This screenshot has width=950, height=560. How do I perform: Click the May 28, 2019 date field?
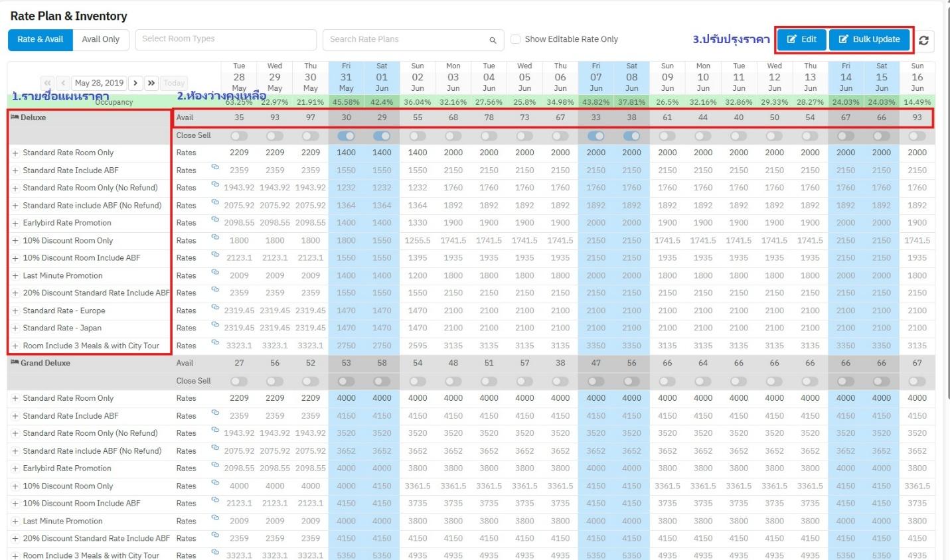[x=99, y=83]
